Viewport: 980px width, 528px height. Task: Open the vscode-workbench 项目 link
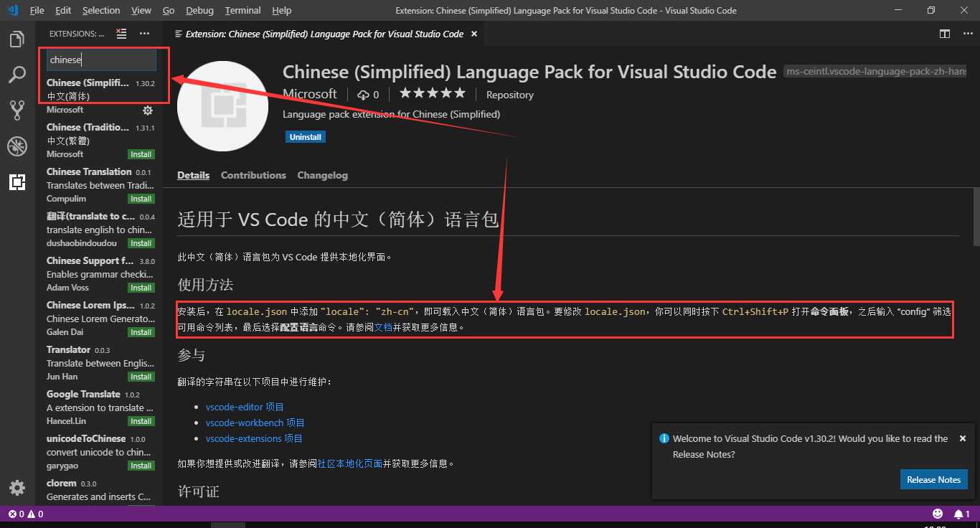pos(255,423)
